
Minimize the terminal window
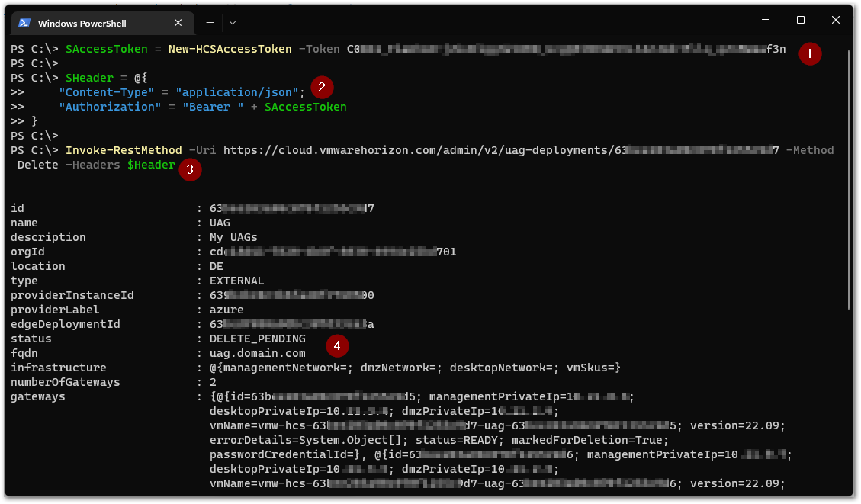766,20
